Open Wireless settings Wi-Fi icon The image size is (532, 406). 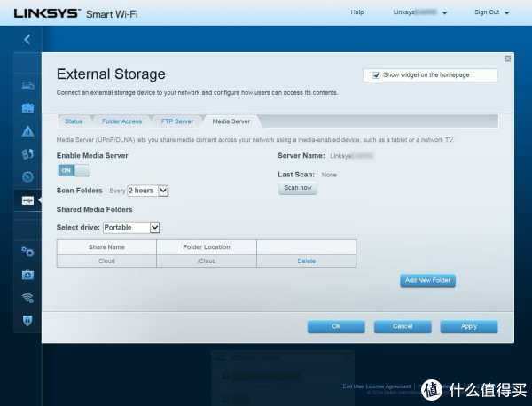coord(27,298)
